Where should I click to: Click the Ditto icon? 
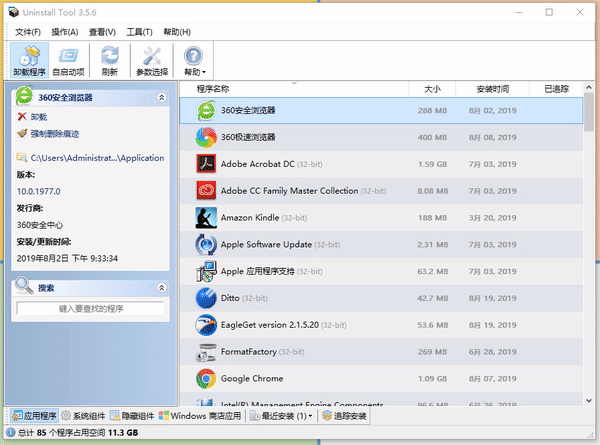[x=206, y=298]
